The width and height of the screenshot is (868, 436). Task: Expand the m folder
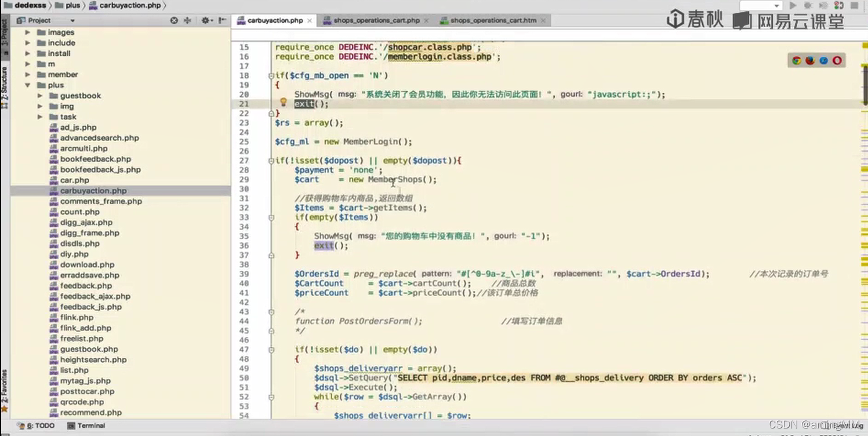click(27, 64)
